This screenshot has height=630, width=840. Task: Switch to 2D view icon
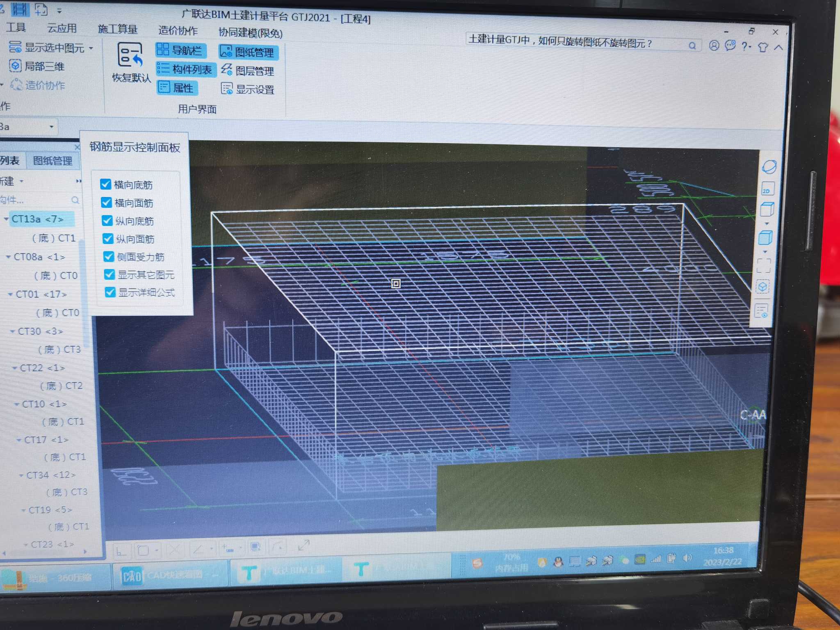767,189
